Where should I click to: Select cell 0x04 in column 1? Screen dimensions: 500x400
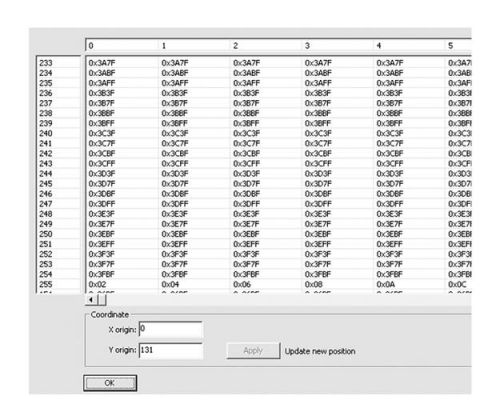pos(195,284)
